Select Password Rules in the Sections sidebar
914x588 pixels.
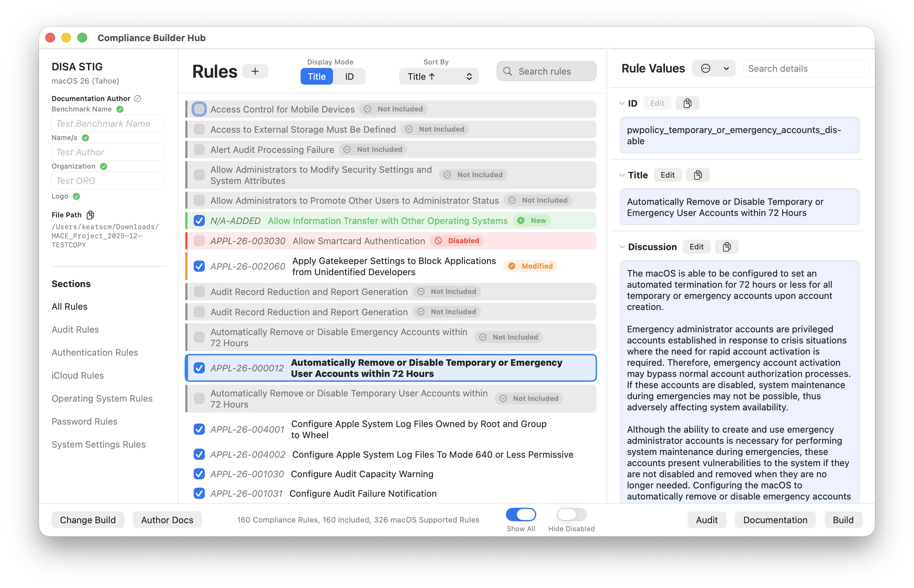click(84, 421)
